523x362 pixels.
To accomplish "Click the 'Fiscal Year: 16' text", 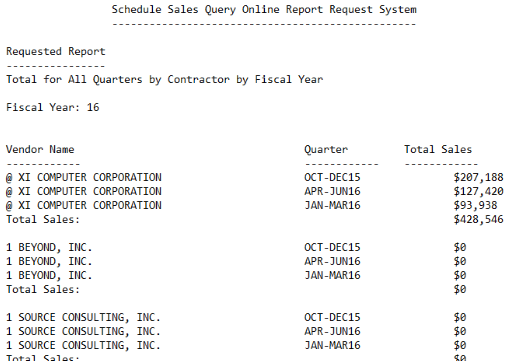I will tap(53, 107).
